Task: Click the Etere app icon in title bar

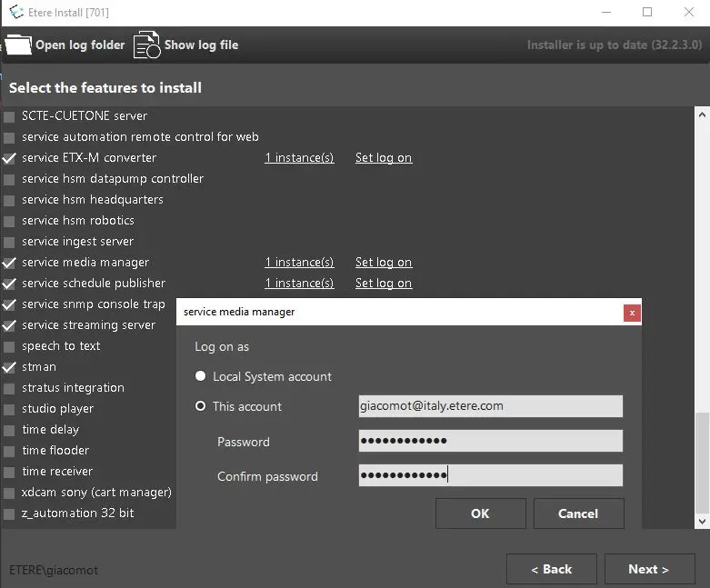Action: (13, 12)
